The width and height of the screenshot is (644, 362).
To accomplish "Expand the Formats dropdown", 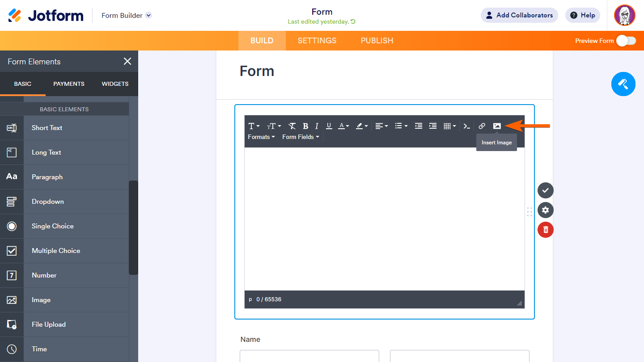I will (261, 137).
